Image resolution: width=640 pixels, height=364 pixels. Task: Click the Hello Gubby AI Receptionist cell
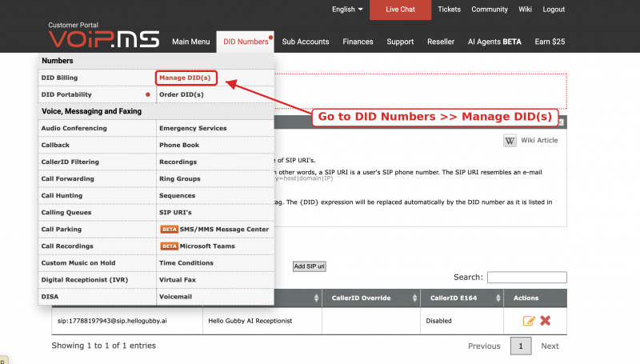pyautogui.click(x=262, y=321)
